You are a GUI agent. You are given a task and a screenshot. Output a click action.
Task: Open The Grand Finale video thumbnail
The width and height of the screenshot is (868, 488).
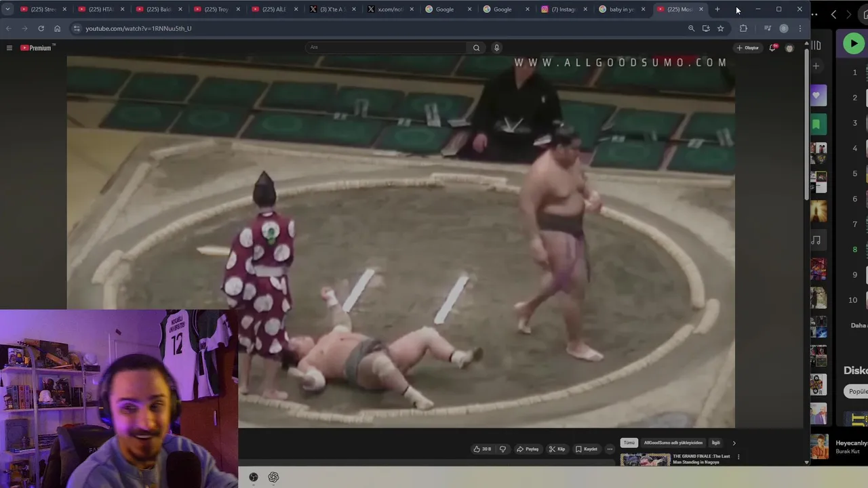(645, 460)
